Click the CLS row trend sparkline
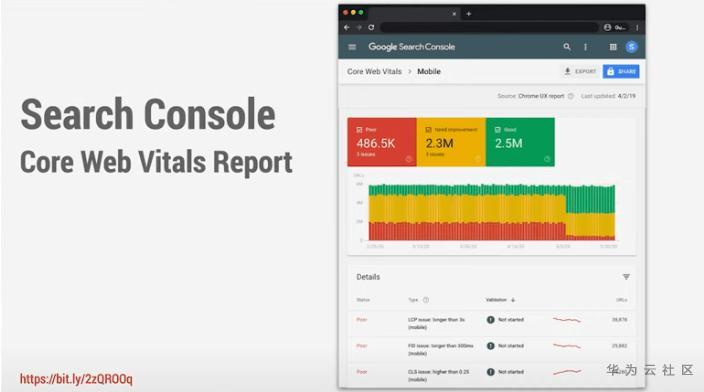The width and height of the screenshot is (704, 392). point(567,372)
